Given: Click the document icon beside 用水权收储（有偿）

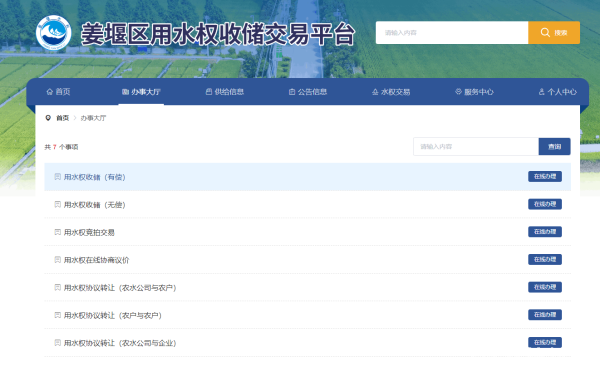Looking at the screenshot, I should coord(57,177).
